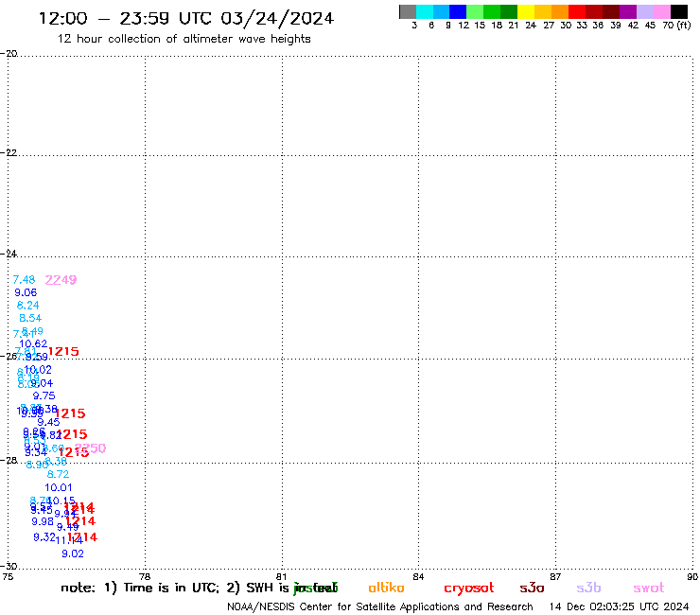Select the wave height value '9.45'

48,423
